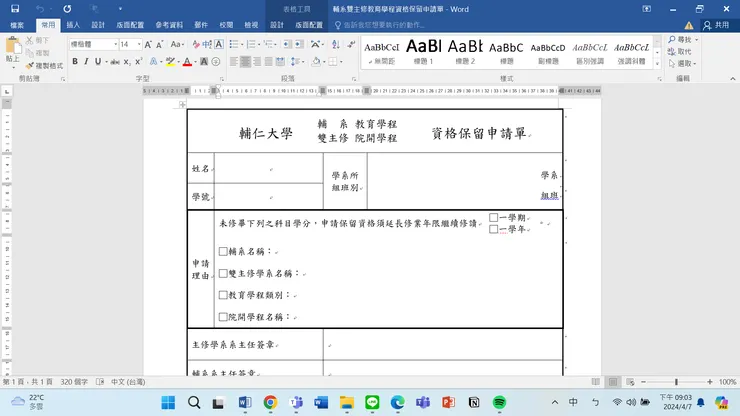
Task: Apply strikethrough formatting
Action: click(115, 62)
